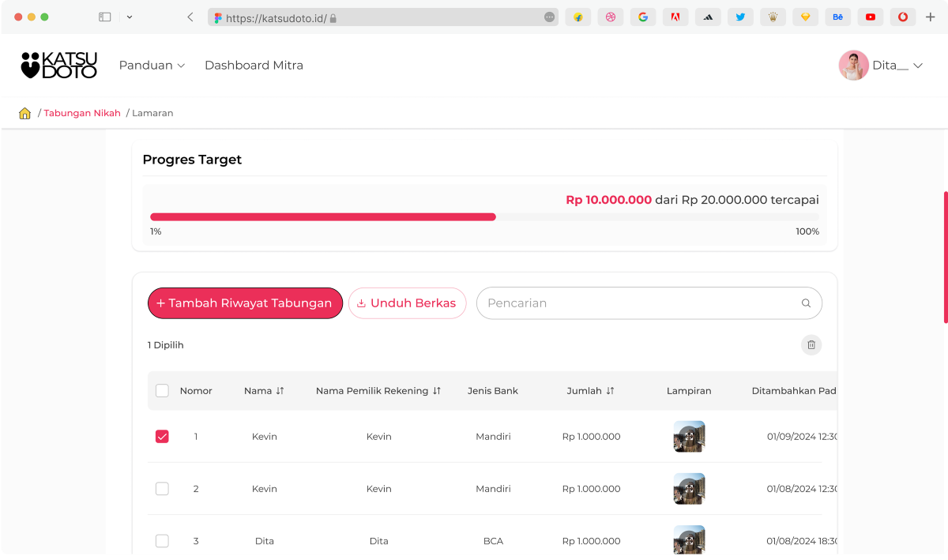Toggle the browser sidebar icon
The image size is (948, 560).
pyautogui.click(x=104, y=17)
